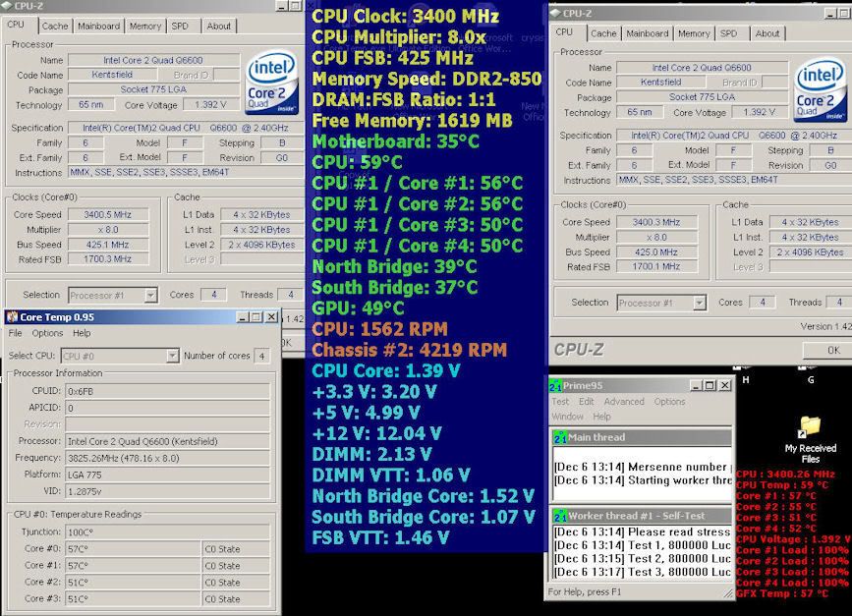Open the Advanced menu in Prime95

click(624, 402)
